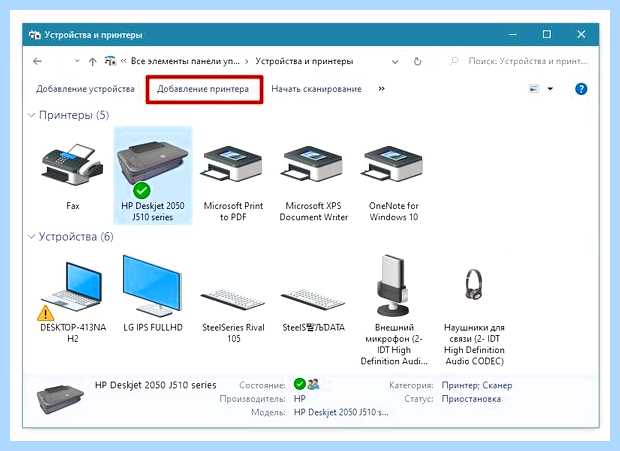Viewport: 620px width, 451px height.
Task: Minimize the Устройства и принтеры window
Action: (x=512, y=35)
